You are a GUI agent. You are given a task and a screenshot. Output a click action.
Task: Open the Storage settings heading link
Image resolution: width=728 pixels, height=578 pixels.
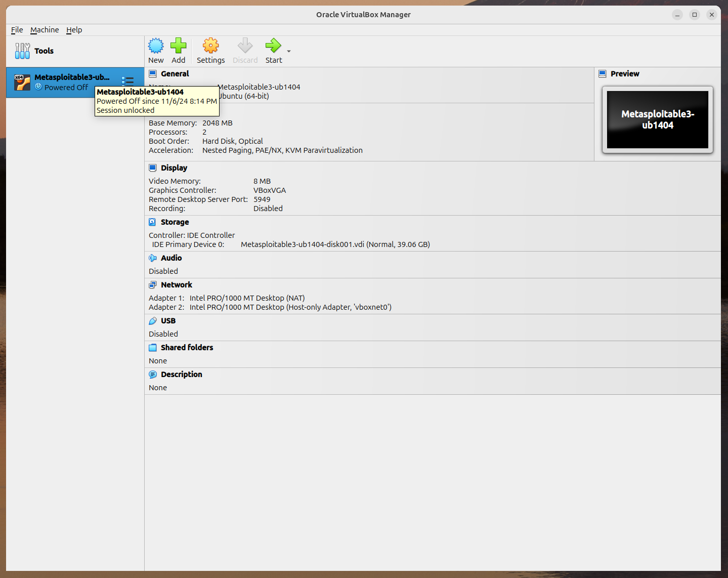point(175,222)
